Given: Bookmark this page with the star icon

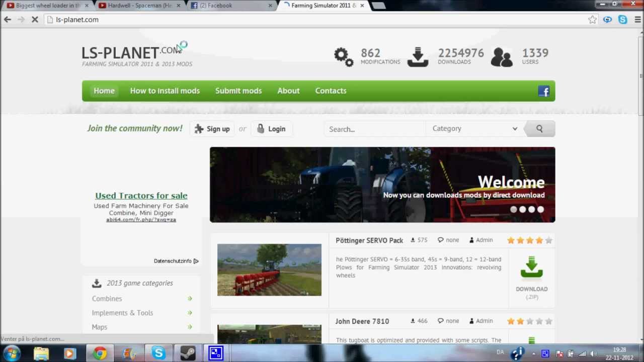Looking at the screenshot, I should pos(592,20).
